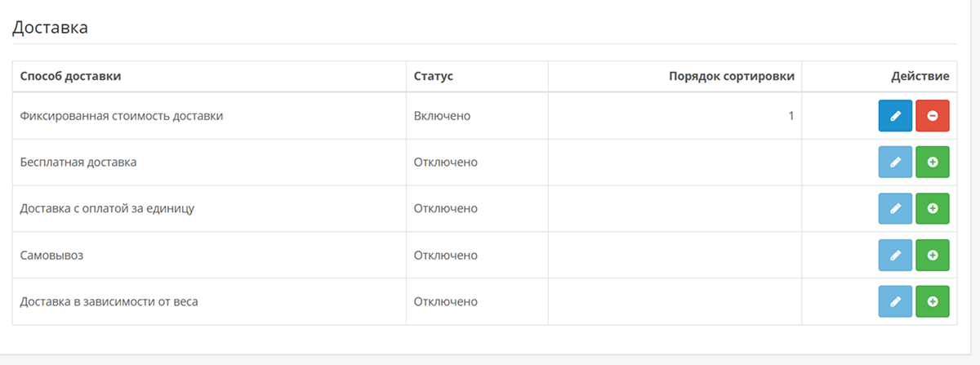Click pencil icon for Доставка в зависимости от веса

(895, 302)
